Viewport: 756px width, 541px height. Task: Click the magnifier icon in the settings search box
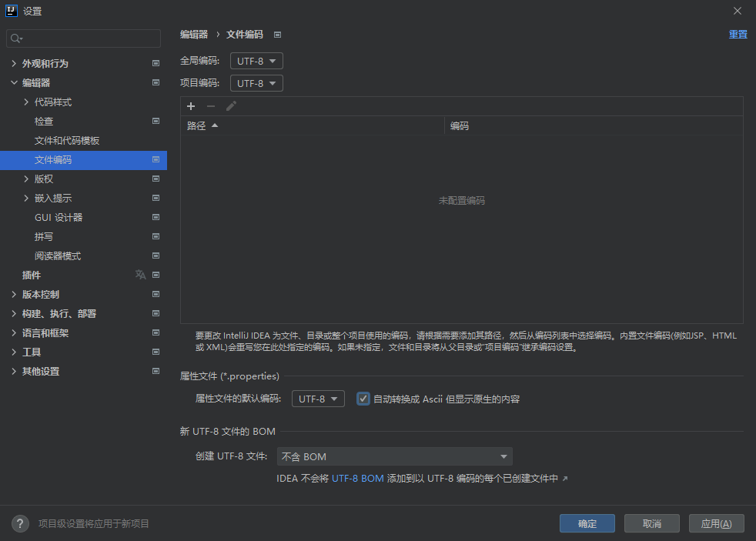(16, 38)
